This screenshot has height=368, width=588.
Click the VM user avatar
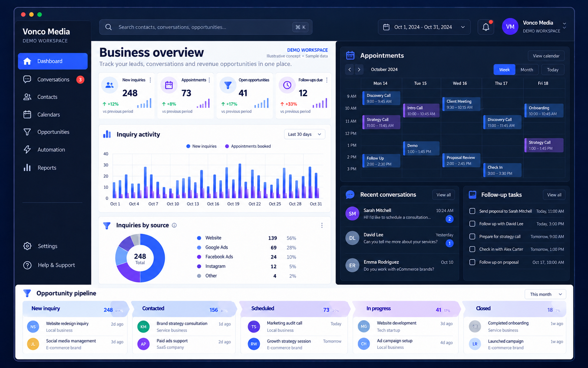pyautogui.click(x=510, y=27)
